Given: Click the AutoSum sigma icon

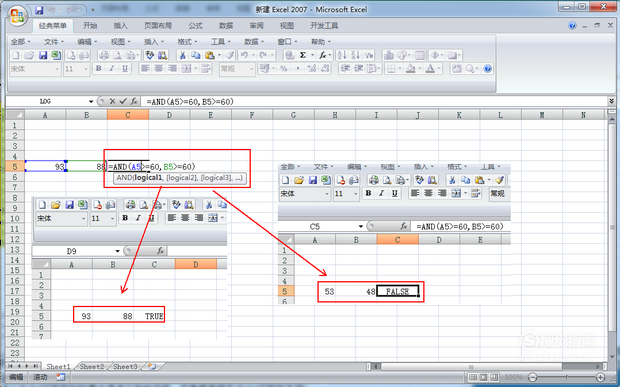Looking at the screenshot, I should coord(302,55).
